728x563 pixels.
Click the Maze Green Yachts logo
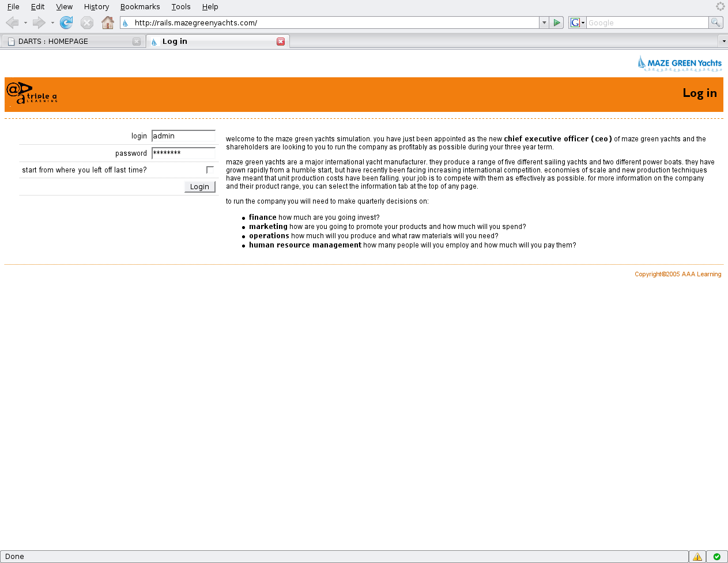coord(680,63)
